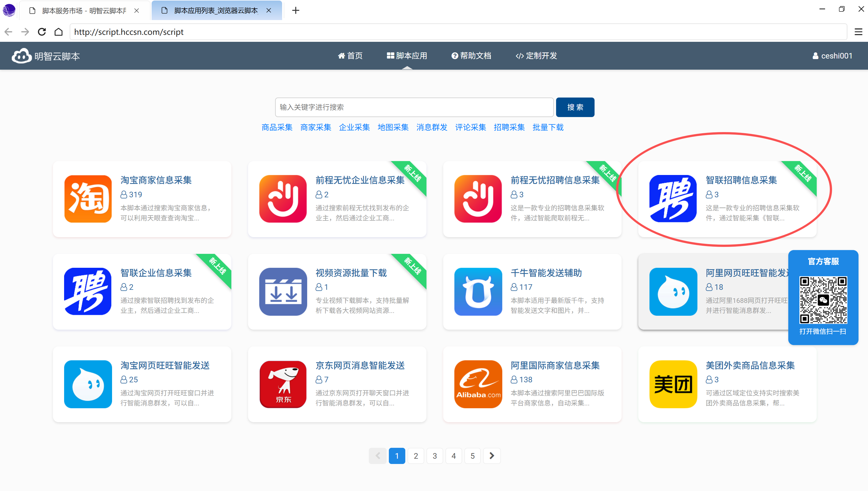Viewport: 868px width, 491px height.
Task: Open 前程无忧企业信息采集 title link
Action: click(360, 180)
